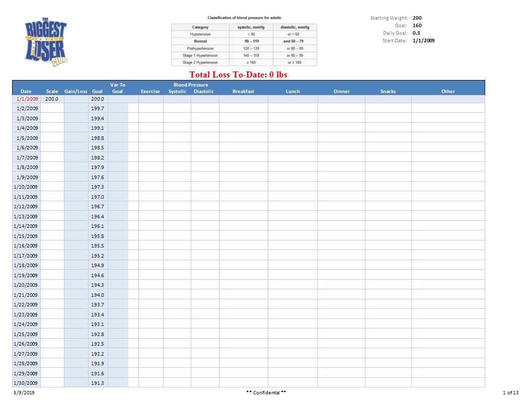Select the Start Date value 1/1/2009
Screen dimensions: 532x411
point(423,40)
